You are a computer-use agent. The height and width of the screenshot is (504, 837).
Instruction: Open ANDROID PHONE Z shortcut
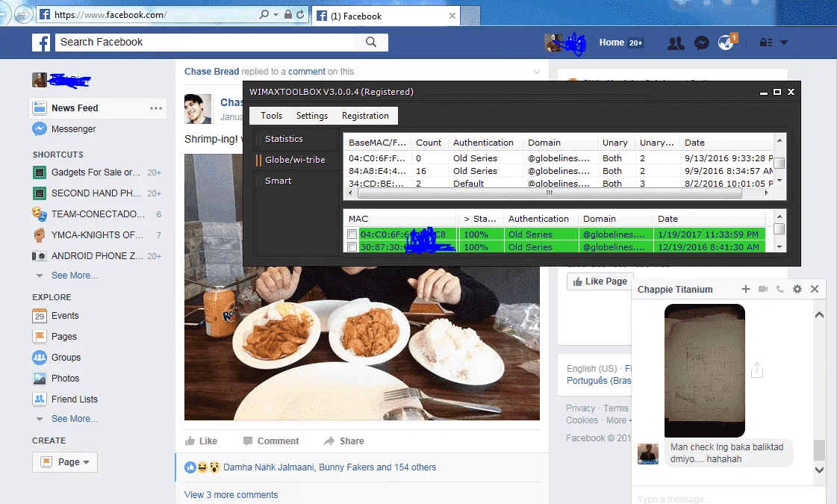96,256
